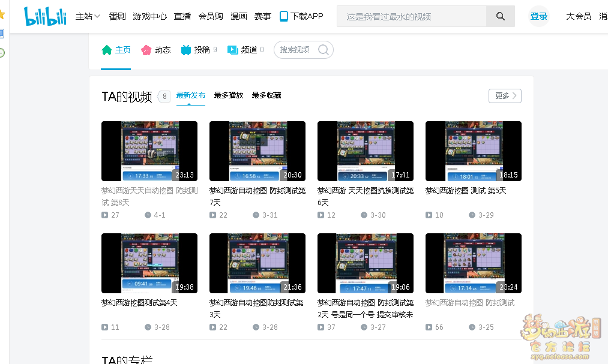Click the last video title 梦幻西游自动挖图 防封测试
Image resolution: width=608 pixels, height=364 pixels.
[x=470, y=303]
